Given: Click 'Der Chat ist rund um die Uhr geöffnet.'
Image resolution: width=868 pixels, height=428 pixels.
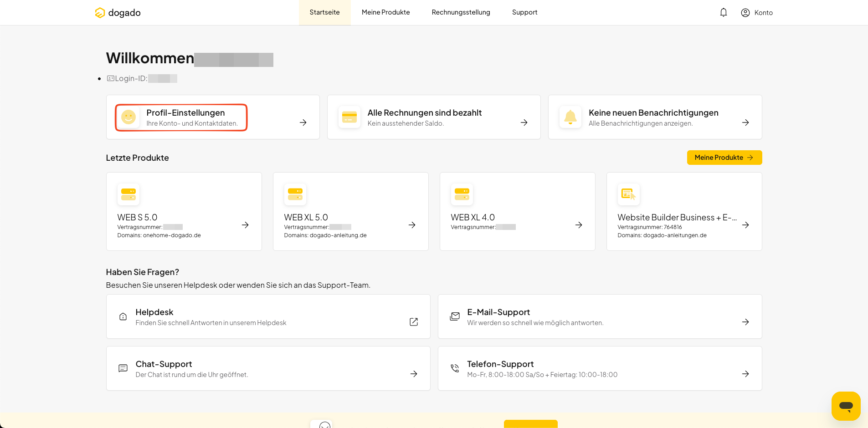Looking at the screenshot, I should tap(192, 375).
